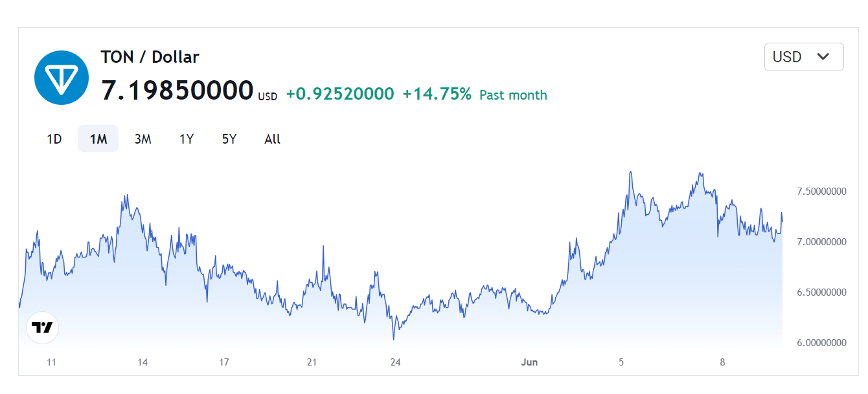868x394 pixels.
Task: Click the Past month label
Action: pyautogui.click(x=513, y=95)
